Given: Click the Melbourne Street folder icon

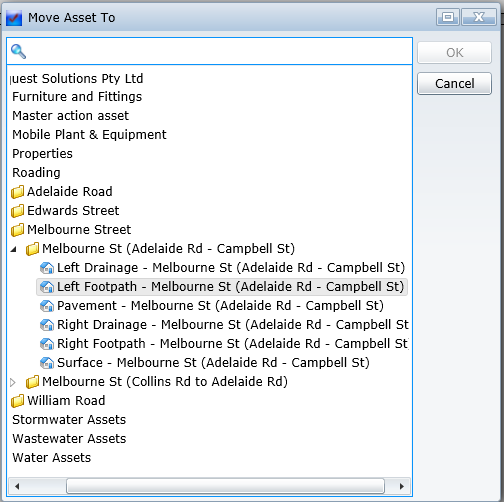Looking at the screenshot, I should point(17,230).
